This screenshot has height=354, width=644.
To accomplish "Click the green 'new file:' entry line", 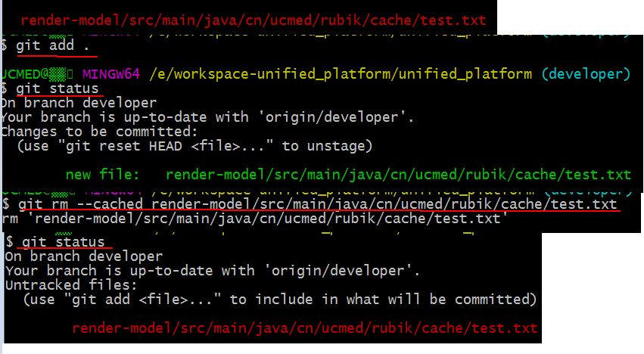I will pyautogui.click(x=348, y=175).
